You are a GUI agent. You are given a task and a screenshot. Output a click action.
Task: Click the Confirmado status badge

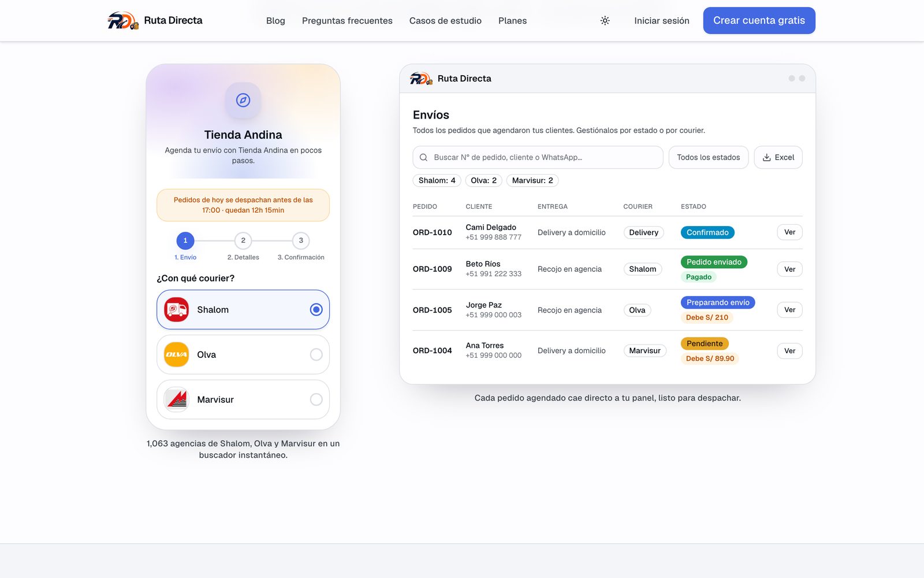[x=707, y=232]
